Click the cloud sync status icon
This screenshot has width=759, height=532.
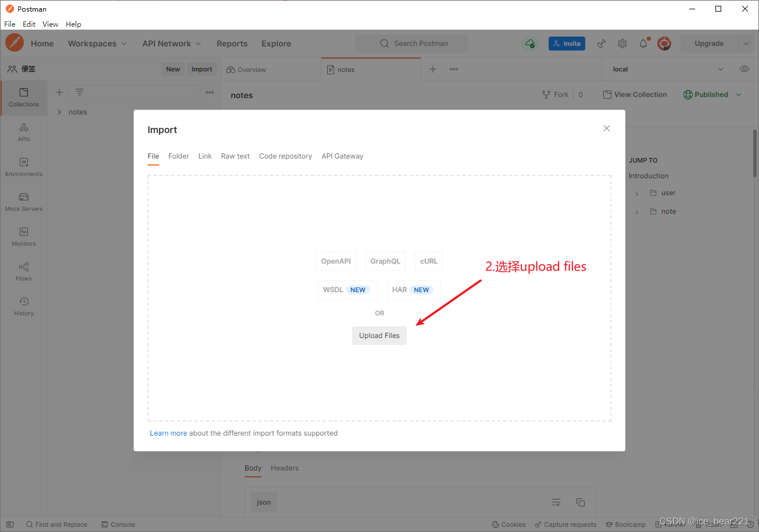529,44
